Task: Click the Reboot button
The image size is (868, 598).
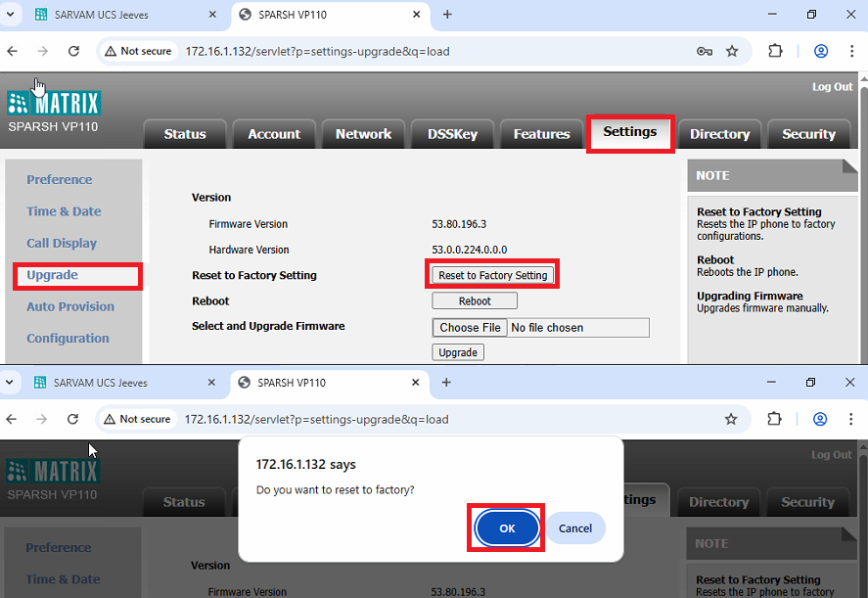Action: [475, 300]
